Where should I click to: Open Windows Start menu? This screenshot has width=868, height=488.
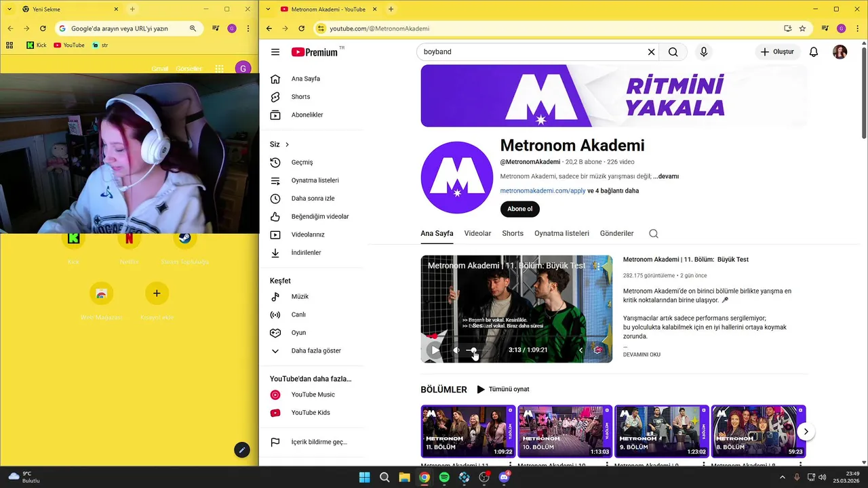[x=364, y=477]
